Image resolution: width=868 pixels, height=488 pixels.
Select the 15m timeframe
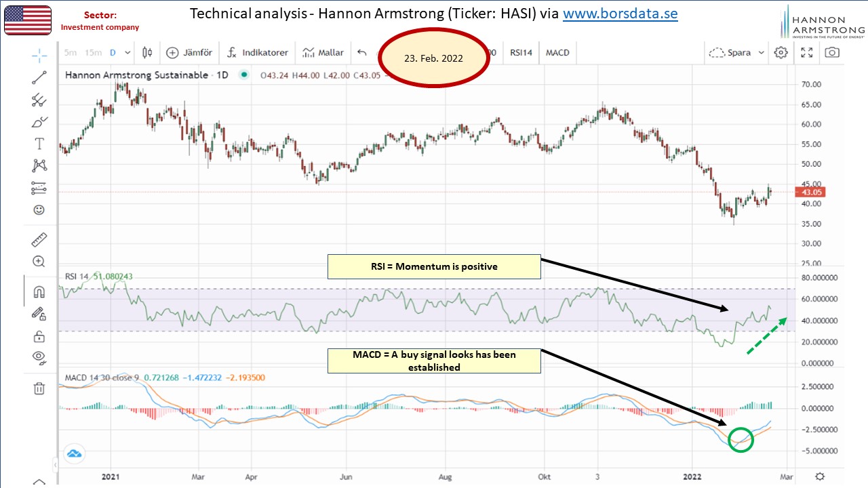click(x=94, y=52)
